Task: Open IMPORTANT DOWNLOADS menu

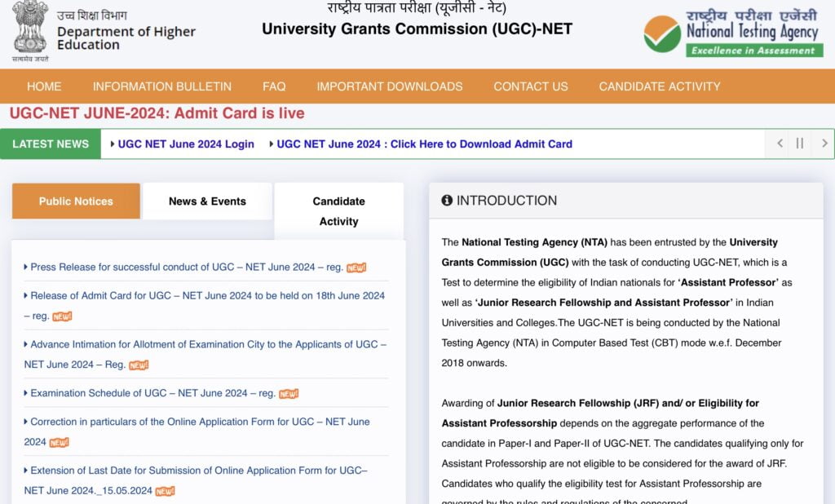Action: click(x=389, y=86)
